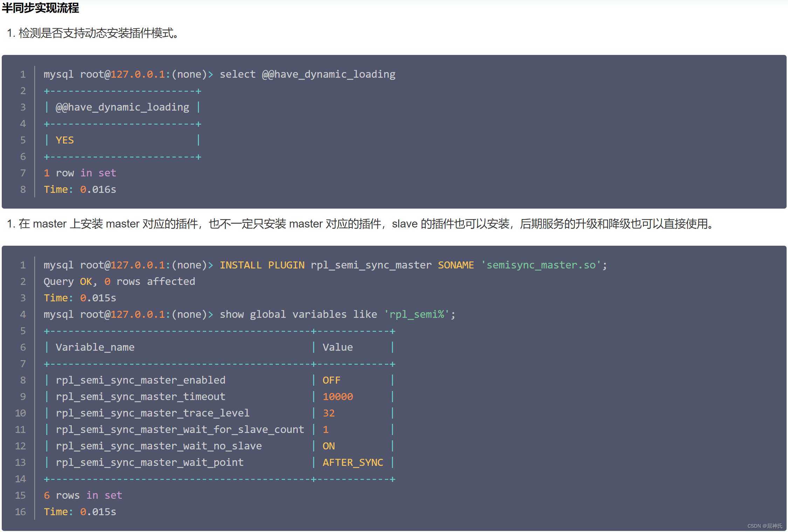Click the string 'semisync_master.so'
788x532 pixels.
click(542, 265)
